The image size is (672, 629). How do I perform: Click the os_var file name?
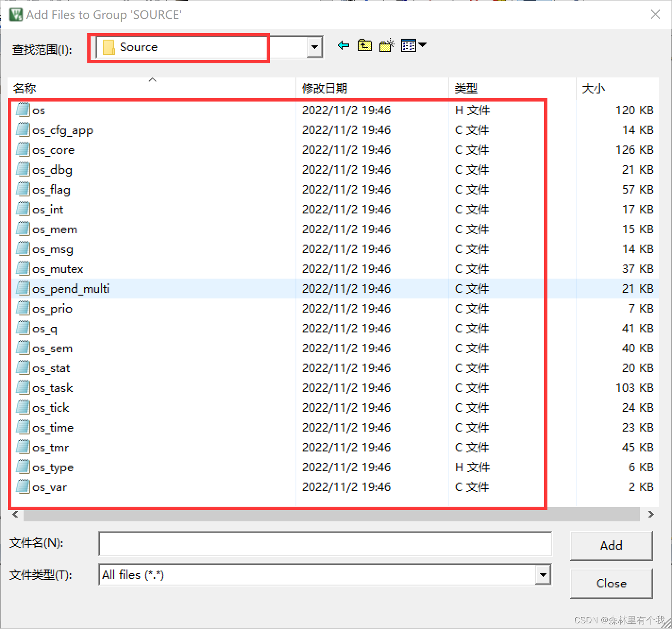(x=50, y=487)
